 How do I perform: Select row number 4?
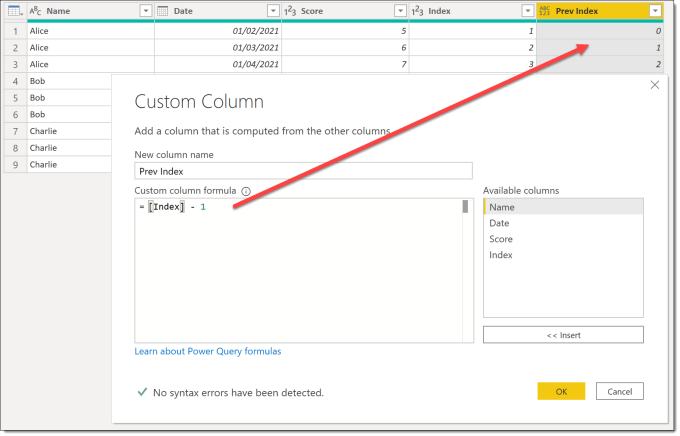click(16, 81)
